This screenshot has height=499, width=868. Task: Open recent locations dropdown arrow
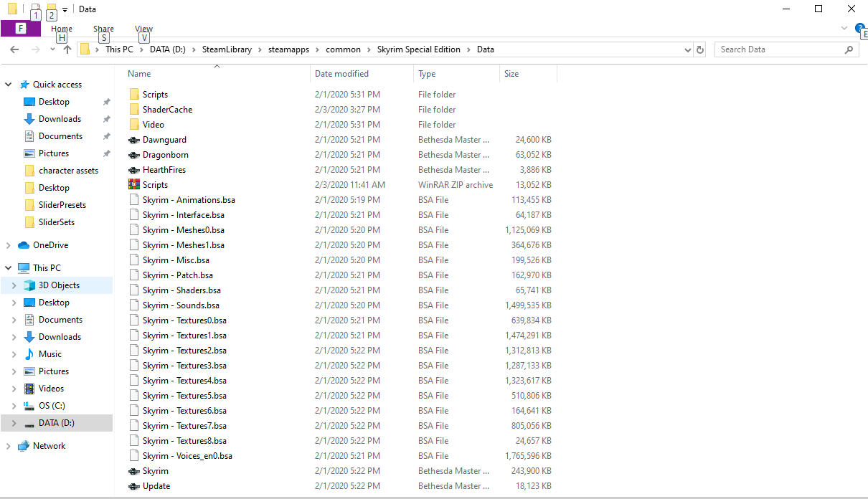tap(52, 49)
